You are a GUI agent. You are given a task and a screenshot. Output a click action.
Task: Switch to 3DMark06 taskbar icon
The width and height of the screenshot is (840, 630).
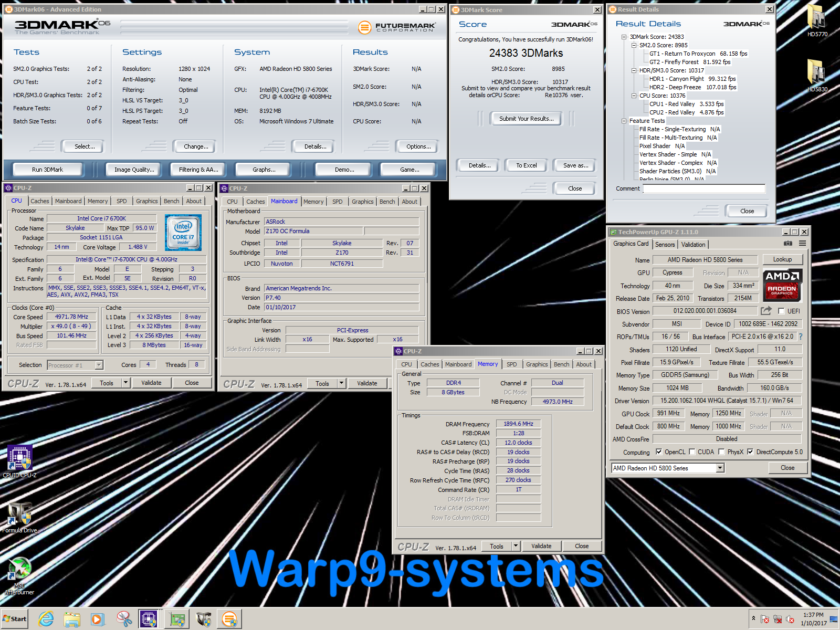point(229,619)
